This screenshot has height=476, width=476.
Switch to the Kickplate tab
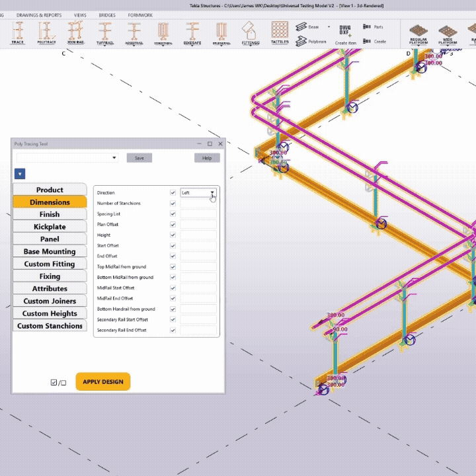pyautogui.click(x=50, y=227)
